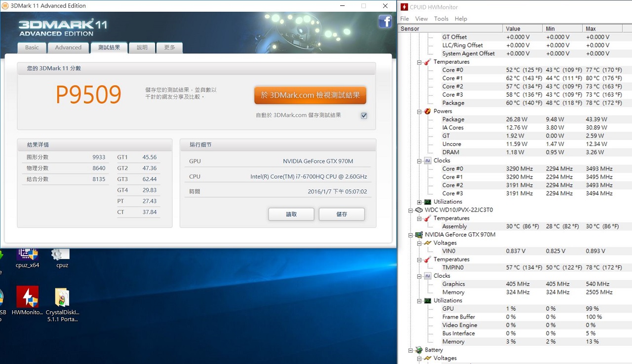Open the Tools menu in HWMonitor
The height and width of the screenshot is (364, 632).
(x=441, y=19)
